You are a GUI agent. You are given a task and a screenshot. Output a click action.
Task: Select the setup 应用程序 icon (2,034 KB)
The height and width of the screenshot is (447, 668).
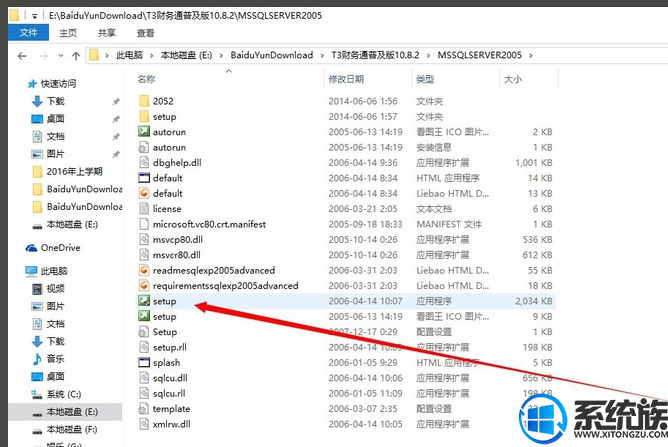click(144, 301)
